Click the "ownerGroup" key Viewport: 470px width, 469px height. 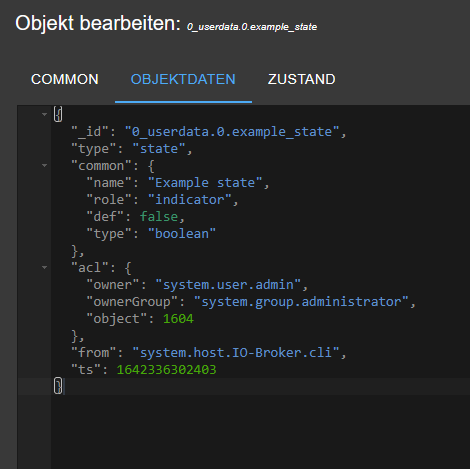132,302
